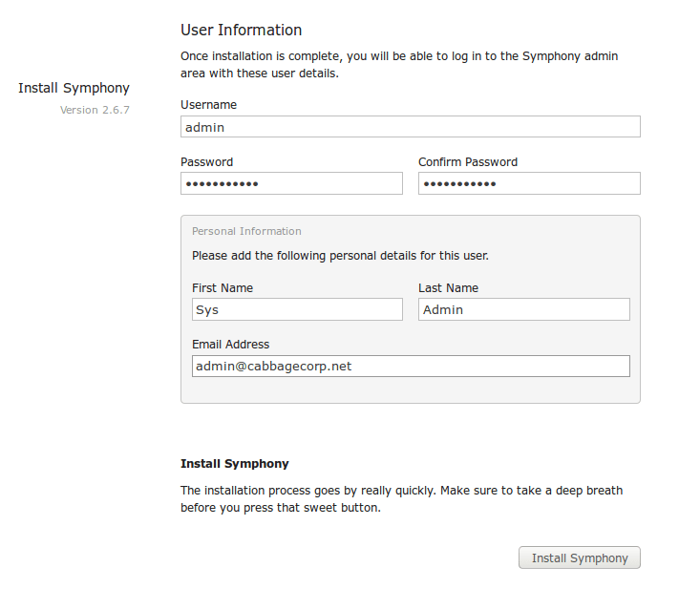
Task: Click the 'Please add the following personal details' text
Action: [x=340, y=256]
